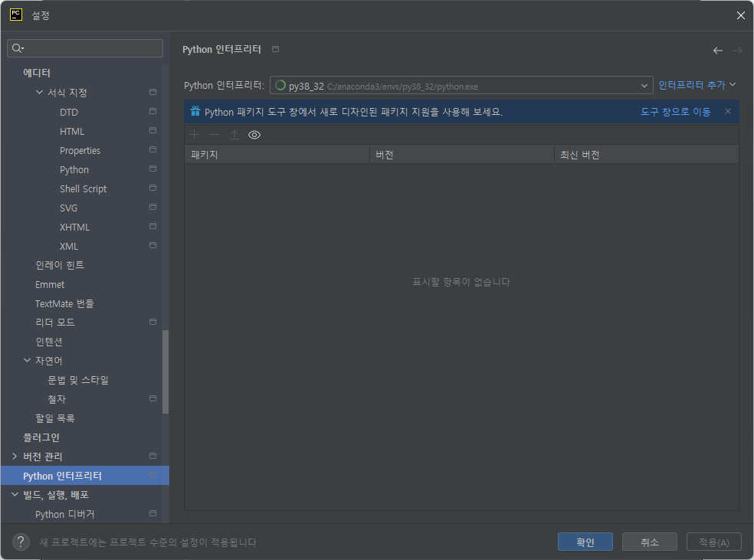The height and width of the screenshot is (560, 754).
Task: Collapse the 서식 지정 tree node
Action: pos(39,92)
